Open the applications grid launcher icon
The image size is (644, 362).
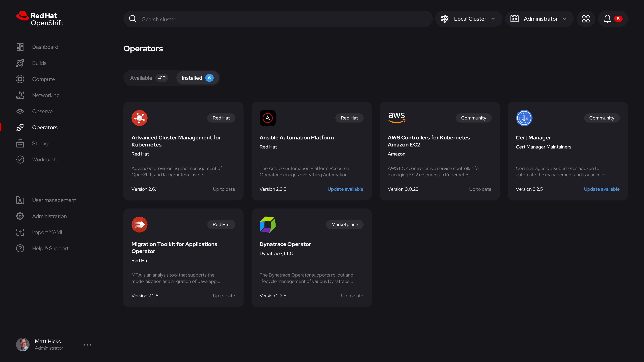(x=586, y=19)
